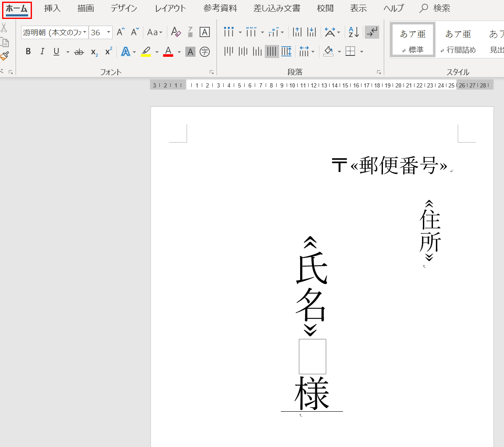
Task: Apply text effects with the outlined blue A
Action: [x=125, y=51]
